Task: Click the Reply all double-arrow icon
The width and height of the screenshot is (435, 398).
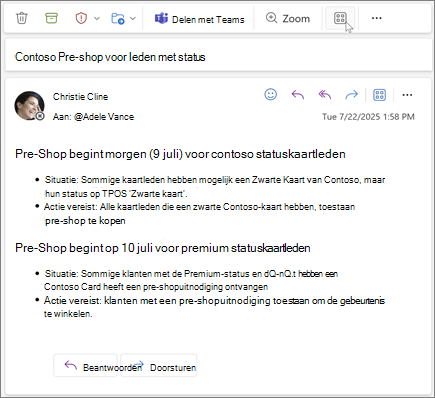Action: pyautogui.click(x=325, y=95)
